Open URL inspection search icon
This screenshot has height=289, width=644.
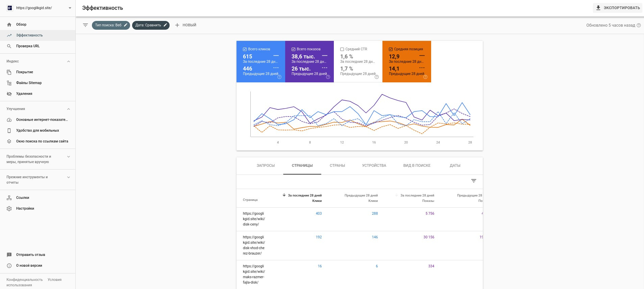click(x=9, y=46)
